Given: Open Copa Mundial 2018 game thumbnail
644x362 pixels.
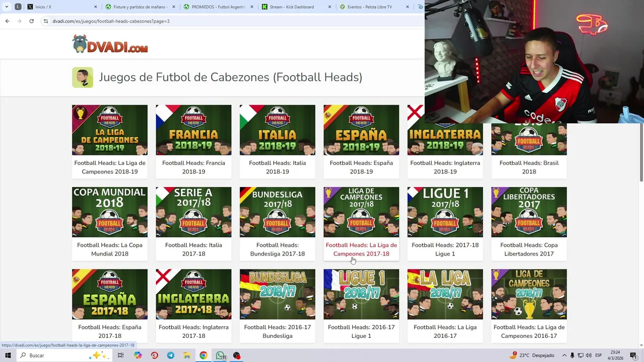Looking at the screenshot, I should 110,212.
